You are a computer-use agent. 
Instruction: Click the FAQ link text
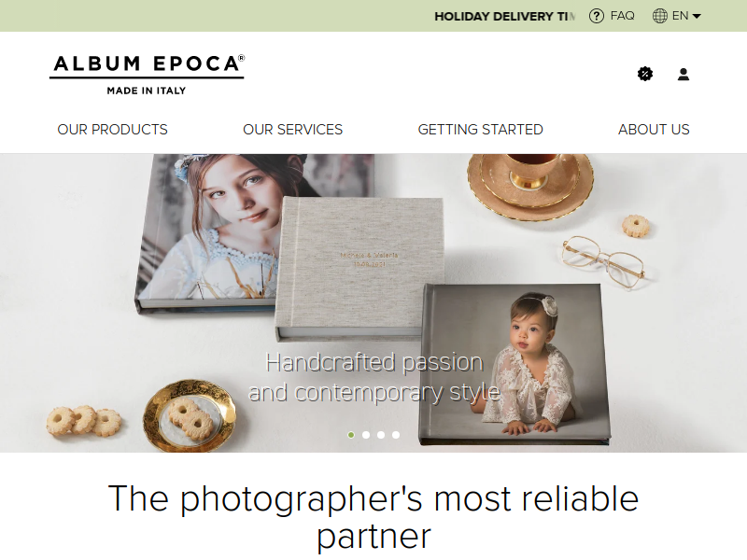click(622, 16)
